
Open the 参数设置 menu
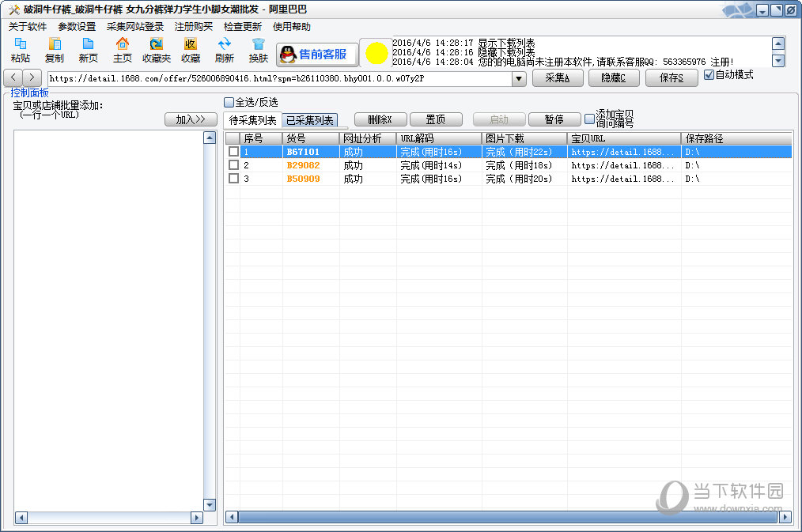(77, 27)
